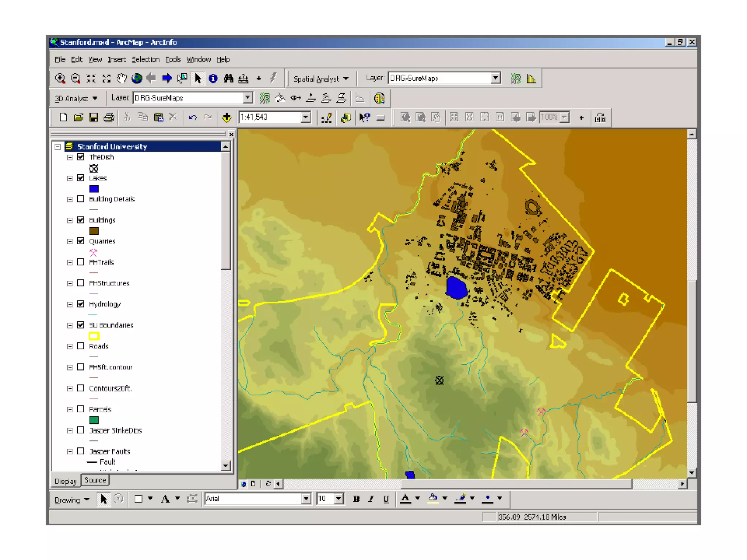Screen dimensions: 747x560
Task: Click the map vertical scrollbar down arrow
Action: [692, 473]
